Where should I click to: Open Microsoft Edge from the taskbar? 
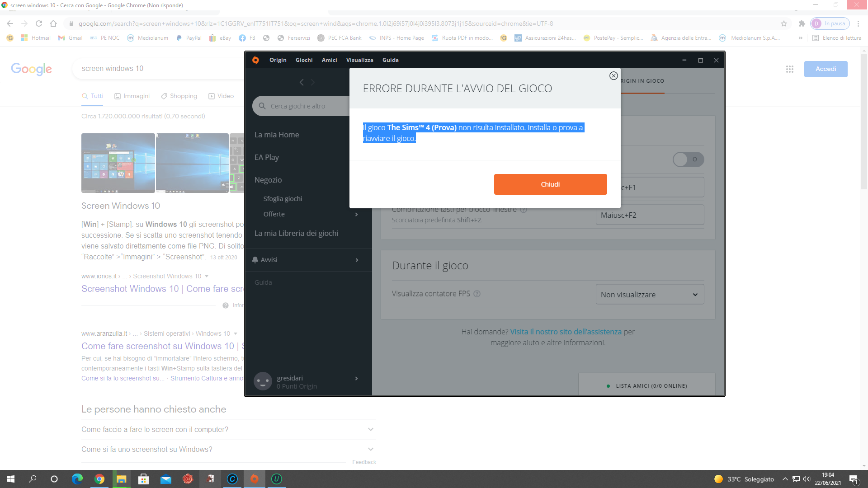pos(77,479)
